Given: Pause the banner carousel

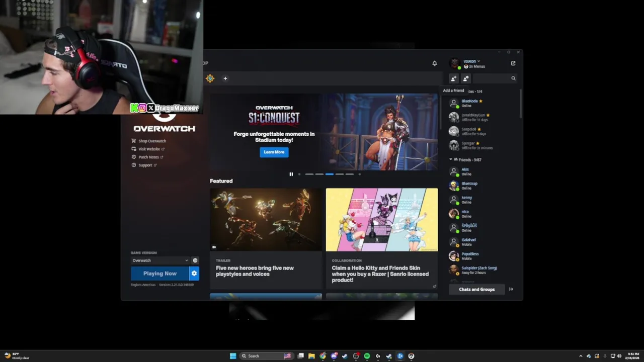Looking at the screenshot, I should [291, 174].
